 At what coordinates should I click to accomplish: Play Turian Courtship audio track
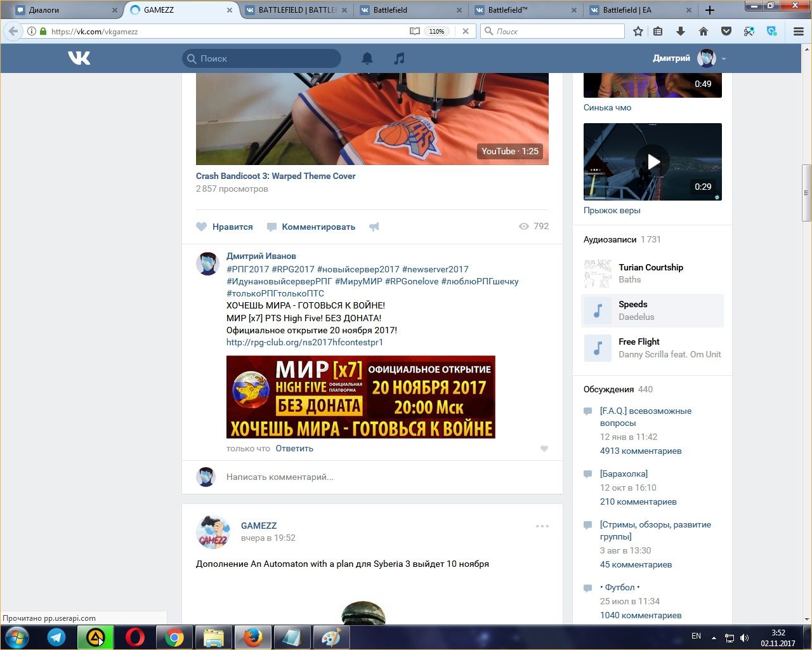pos(652,274)
